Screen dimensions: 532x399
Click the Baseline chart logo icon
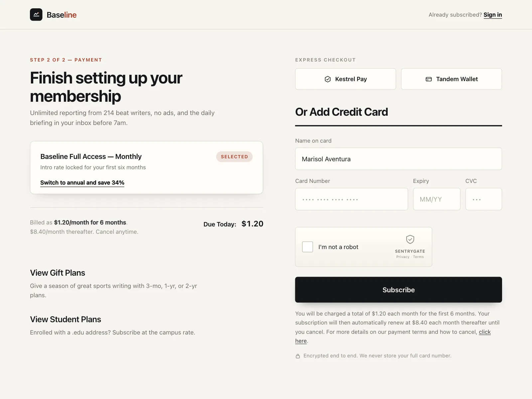click(x=36, y=15)
